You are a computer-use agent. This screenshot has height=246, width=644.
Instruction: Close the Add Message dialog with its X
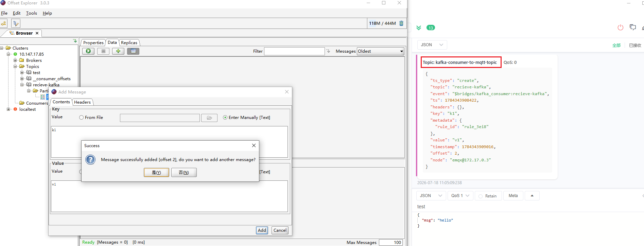click(x=287, y=92)
